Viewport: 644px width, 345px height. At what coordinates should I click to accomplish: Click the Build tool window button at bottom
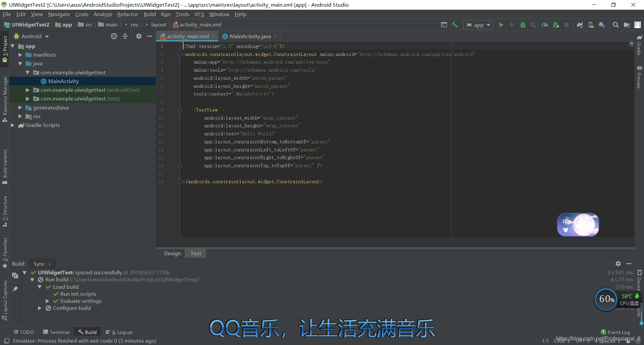tap(88, 332)
